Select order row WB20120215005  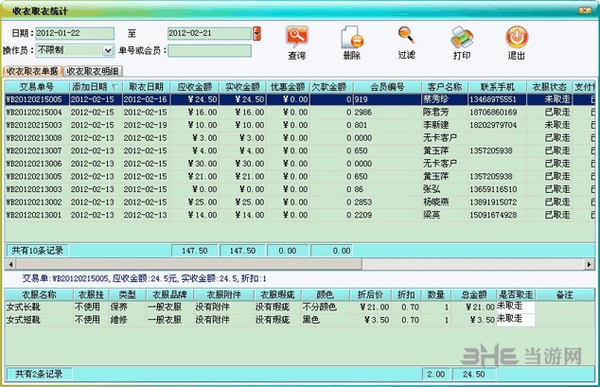click(300, 100)
